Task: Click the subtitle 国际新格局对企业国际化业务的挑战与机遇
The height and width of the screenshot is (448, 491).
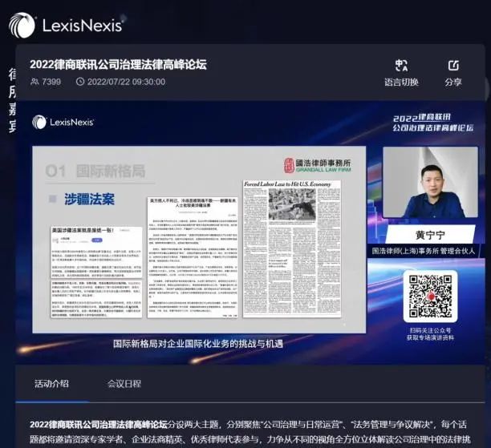Action: click(x=198, y=344)
